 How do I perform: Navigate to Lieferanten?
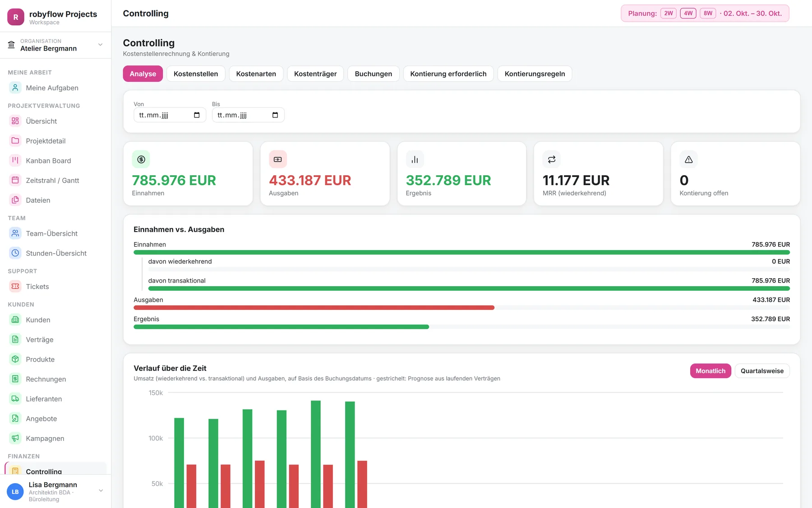55,399
